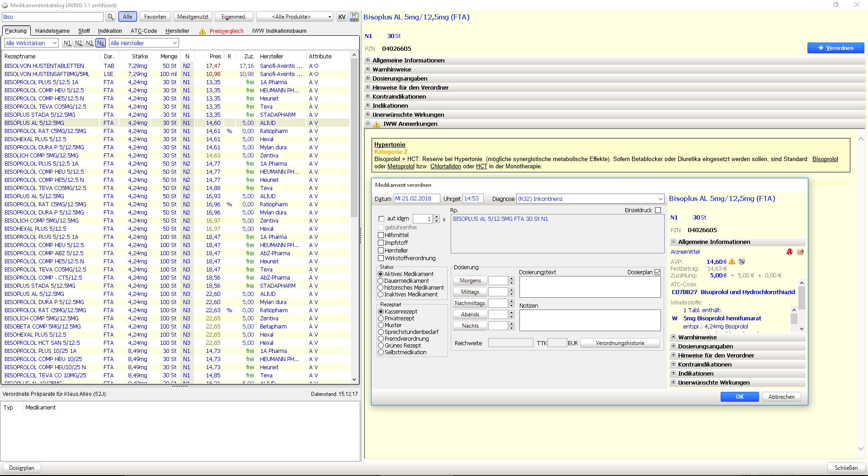Expand Dosierungsangaben in the dialog panel
The image size is (868, 476).
click(673, 346)
